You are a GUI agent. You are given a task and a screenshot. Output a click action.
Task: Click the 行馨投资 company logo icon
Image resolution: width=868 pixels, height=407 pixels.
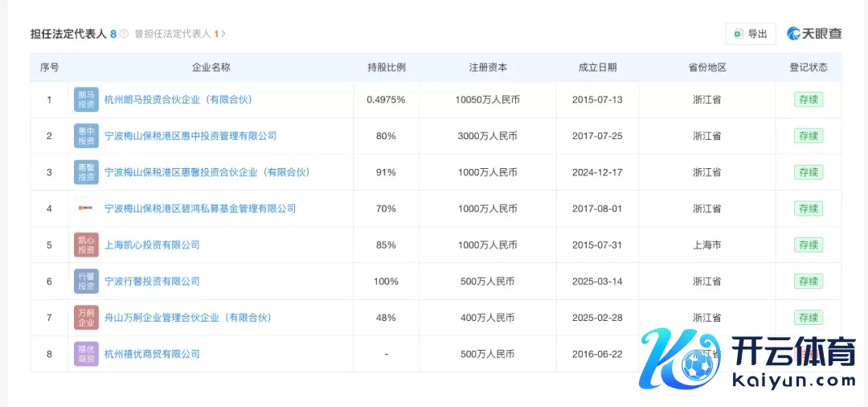tap(86, 282)
